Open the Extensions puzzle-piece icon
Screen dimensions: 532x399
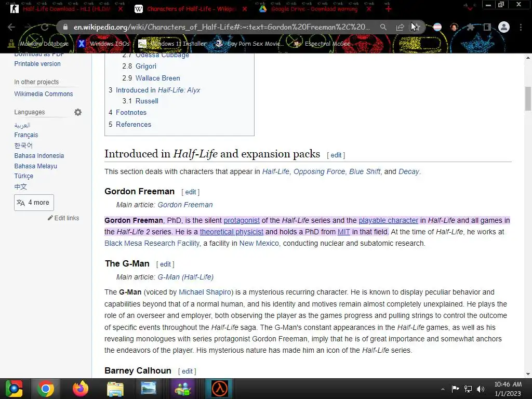[470, 27]
